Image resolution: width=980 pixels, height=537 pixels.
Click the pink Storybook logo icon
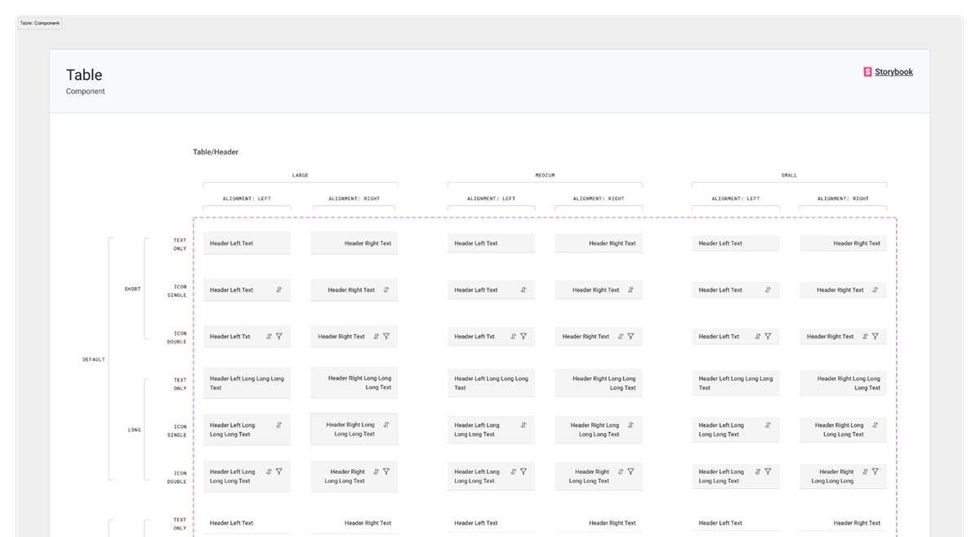[867, 72]
